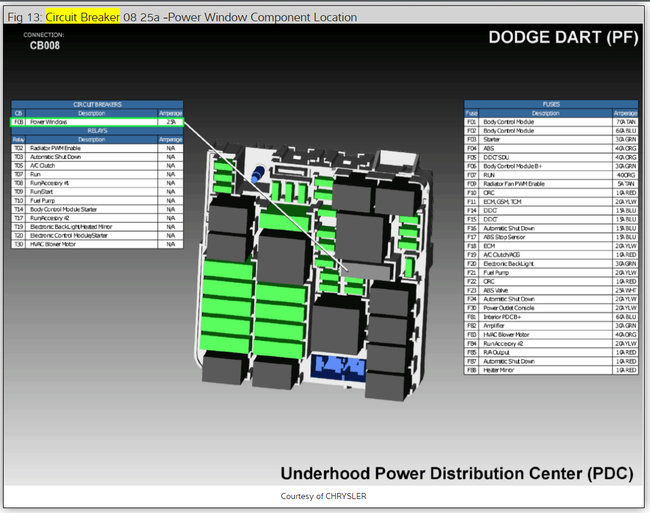Select relay row T07 Run
This screenshot has height=513, width=650.
tap(97, 174)
